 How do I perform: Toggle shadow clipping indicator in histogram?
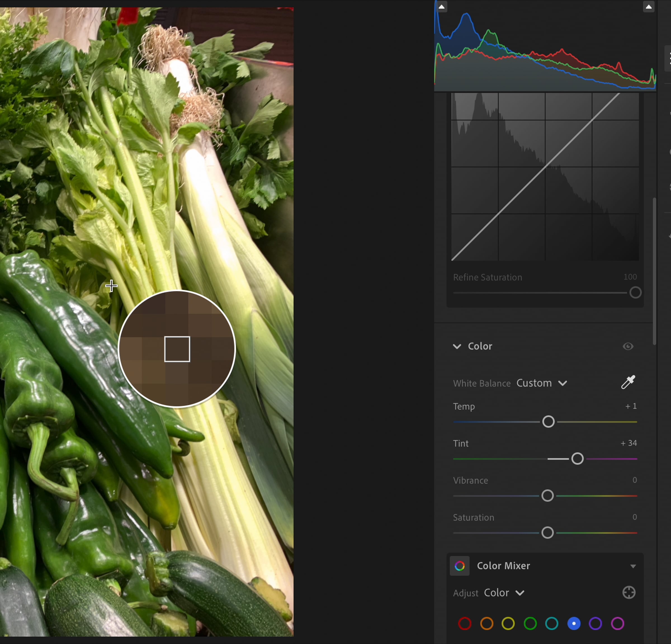point(442,7)
